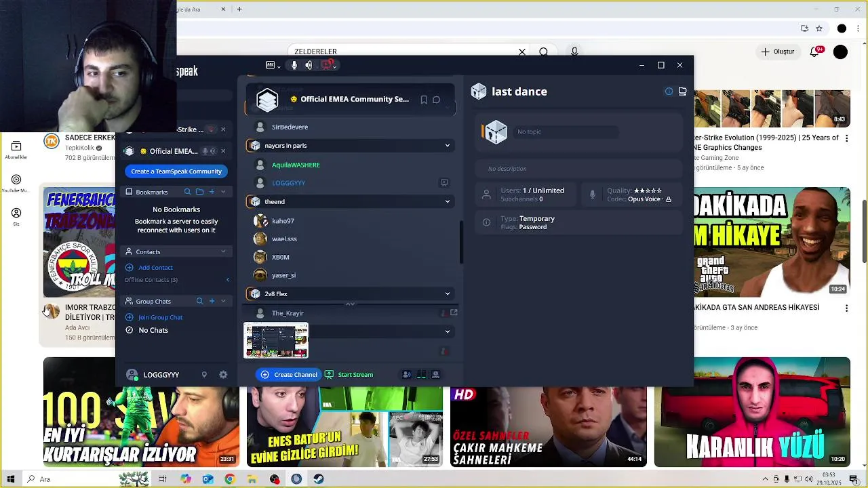Viewport: 868px width, 488px height.
Task: Select user LOGGGYYY in channel tree
Action: pyautogui.click(x=288, y=183)
